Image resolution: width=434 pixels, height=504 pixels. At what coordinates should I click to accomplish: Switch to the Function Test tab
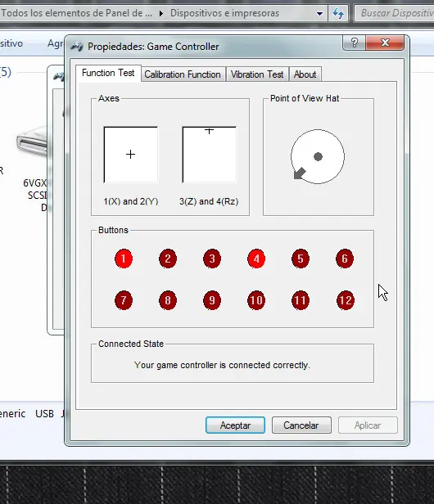pos(108,74)
